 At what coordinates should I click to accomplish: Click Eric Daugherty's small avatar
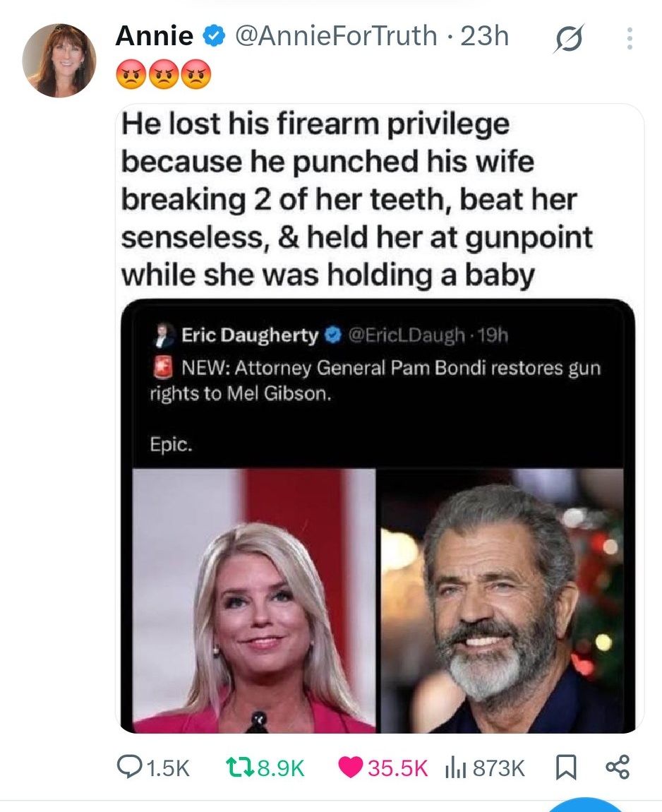pyautogui.click(x=162, y=335)
